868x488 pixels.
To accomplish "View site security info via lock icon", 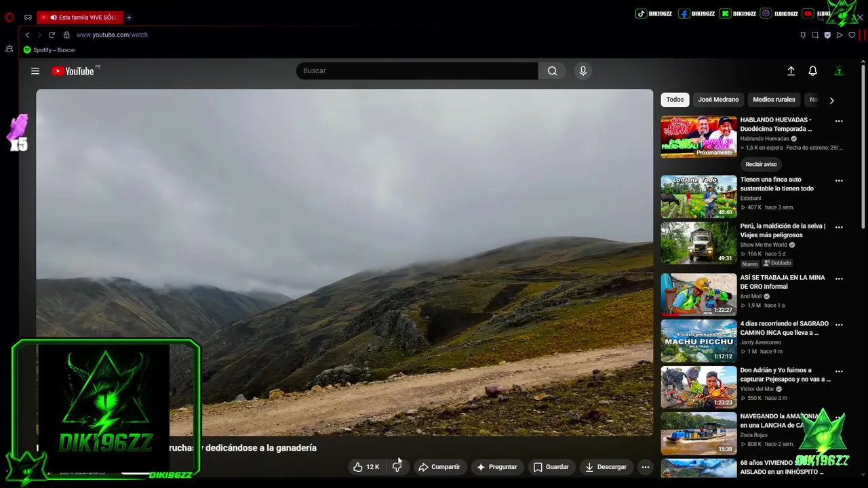I will pos(66,35).
